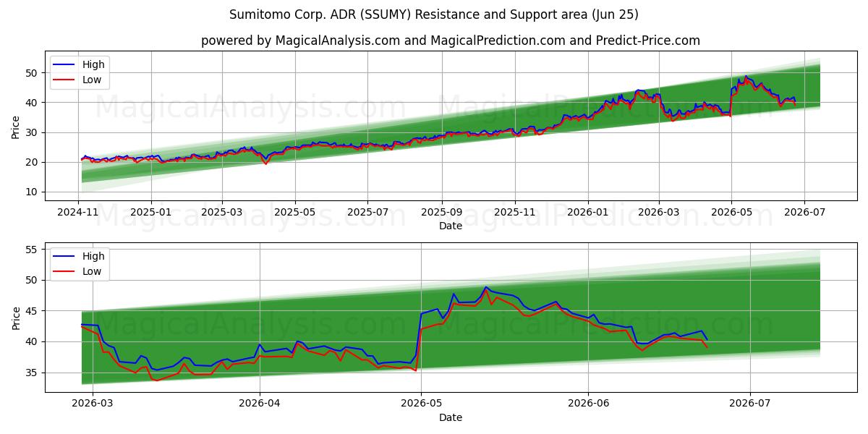Screen dimensions: 868x434
Task: Click the '2026-05' x-axis label in top chart
Action: tap(731, 214)
